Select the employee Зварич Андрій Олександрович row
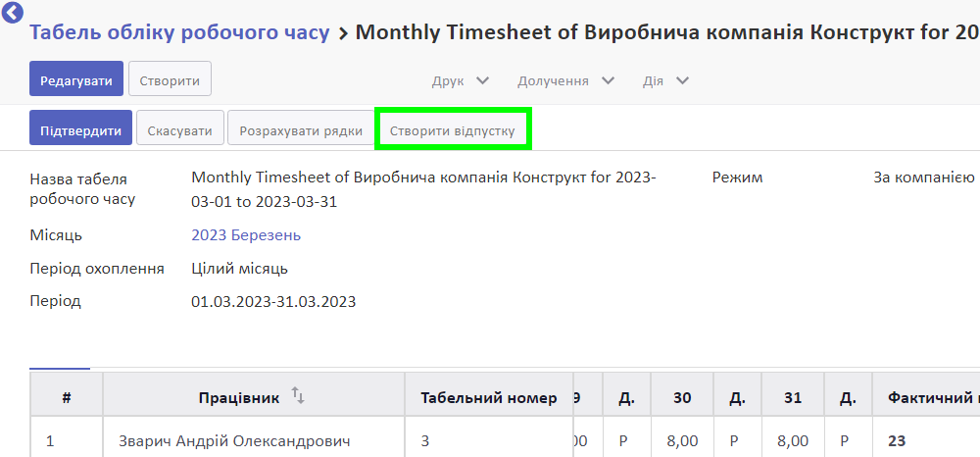 click(x=234, y=441)
